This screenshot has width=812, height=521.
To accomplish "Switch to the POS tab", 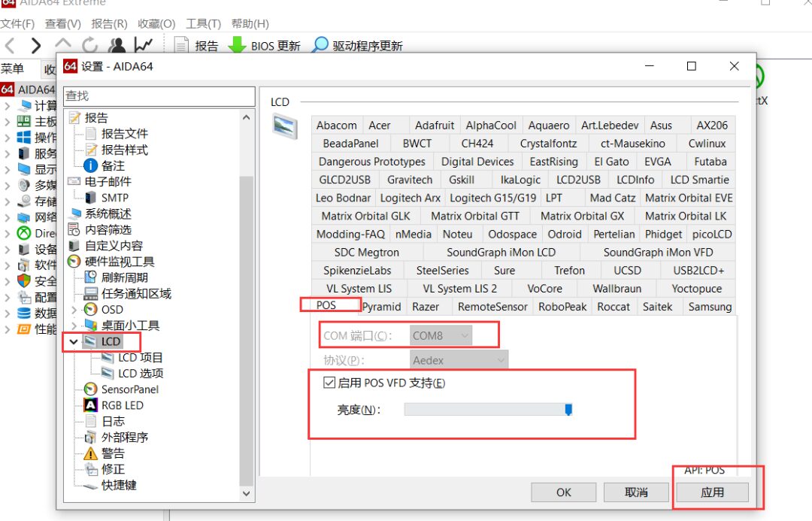I will coord(326,305).
